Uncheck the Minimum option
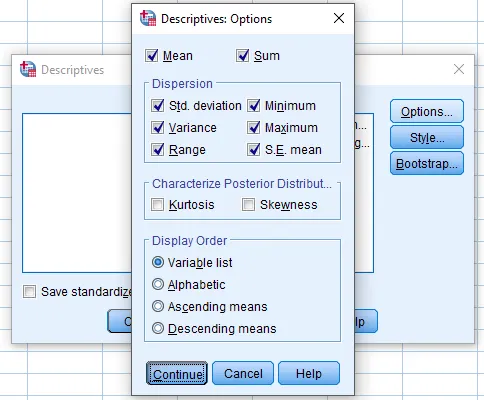Viewport: 484px width, 400px height. [x=254, y=106]
